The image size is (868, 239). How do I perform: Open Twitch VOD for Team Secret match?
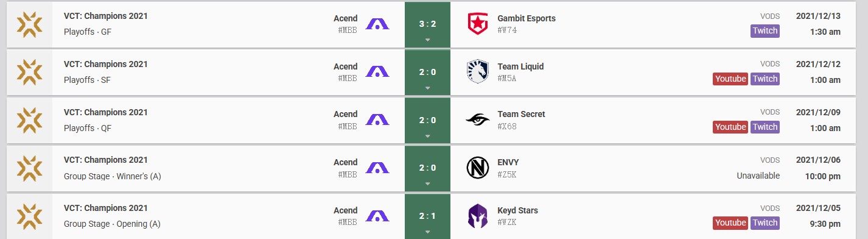765,127
